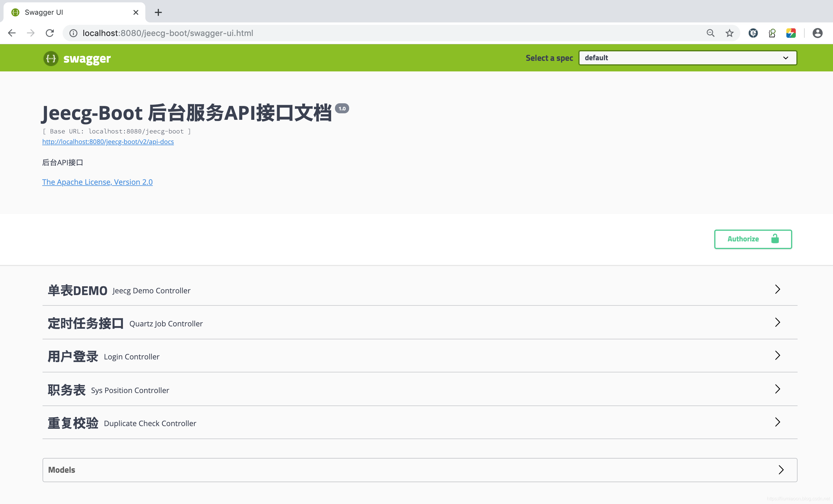The width and height of the screenshot is (833, 504).
Task: Click the browser back navigation icon
Action: pyautogui.click(x=12, y=33)
